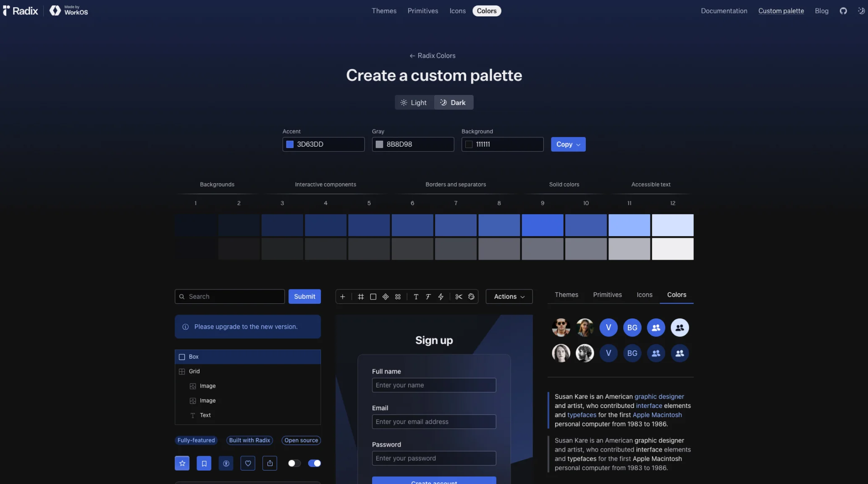The height and width of the screenshot is (484, 868).
Task: Turn on the grey off switch
Action: pos(294,463)
